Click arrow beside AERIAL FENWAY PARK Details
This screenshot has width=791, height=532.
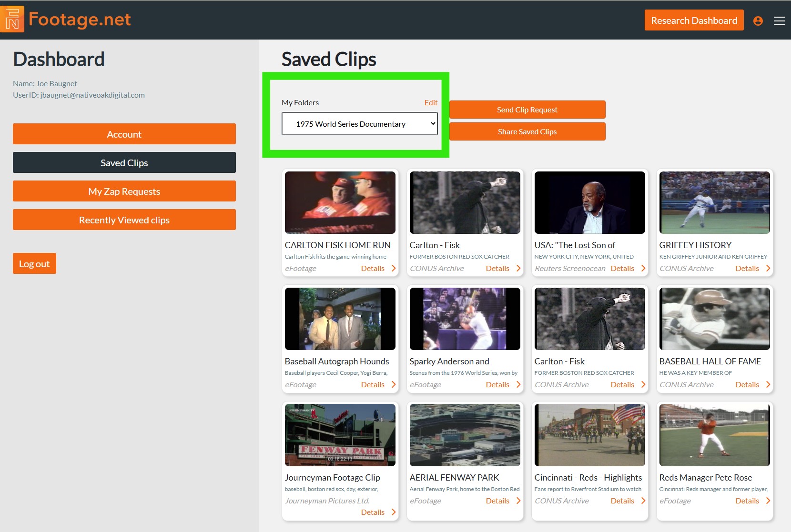click(518, 501)
